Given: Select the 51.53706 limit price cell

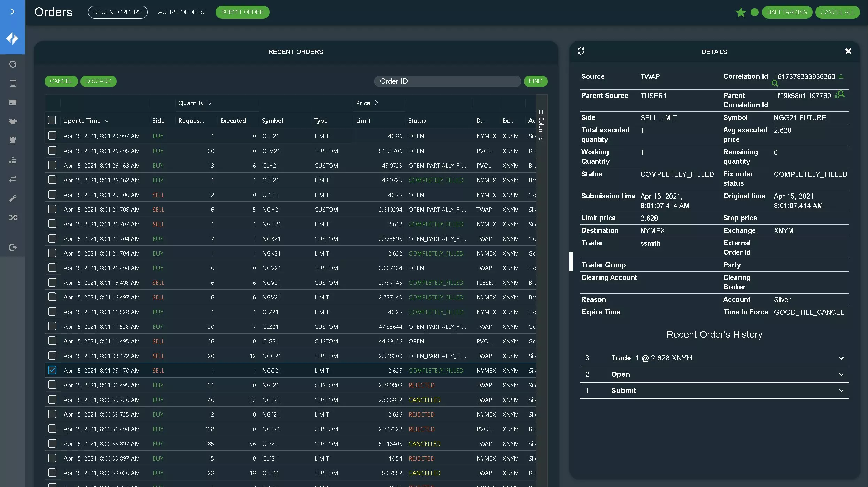Looking at the screenshot, I should pos(390,151).
